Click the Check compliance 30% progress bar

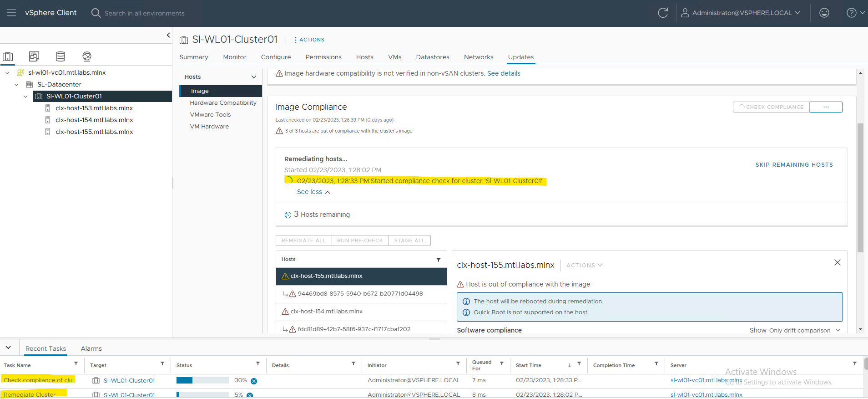(x=203, y=380)
